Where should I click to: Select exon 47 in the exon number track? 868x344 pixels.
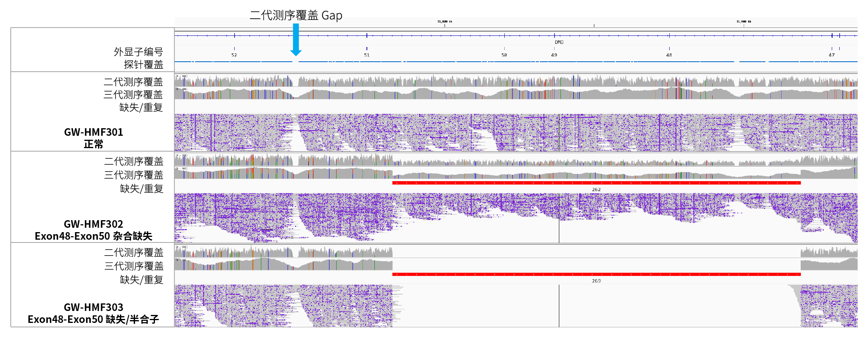[x=831, y=55]
